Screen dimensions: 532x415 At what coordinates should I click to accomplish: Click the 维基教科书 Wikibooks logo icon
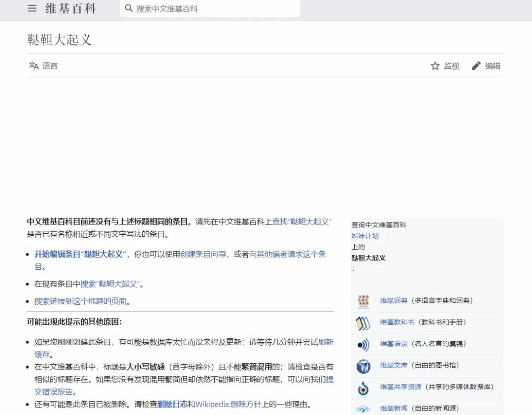(x=363, y=323)
